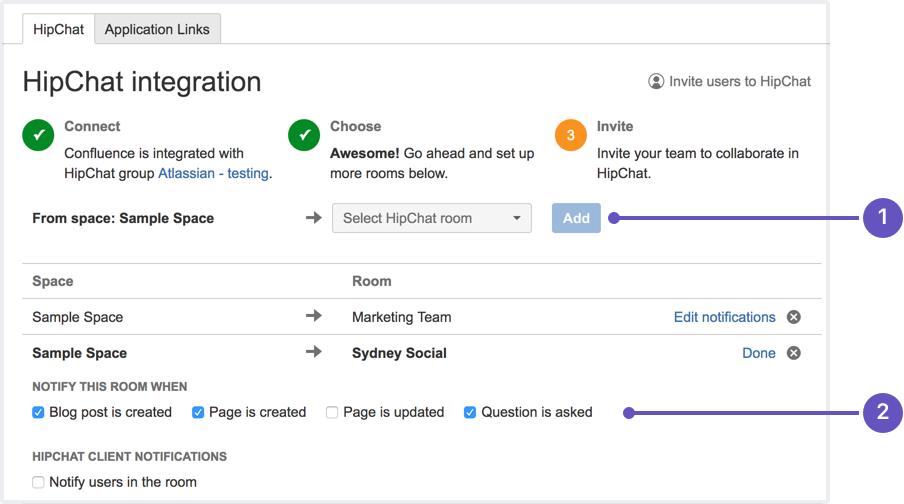The image size is (904, 504).
Task: Click the green Choose step checkmark
Action: 304,135
